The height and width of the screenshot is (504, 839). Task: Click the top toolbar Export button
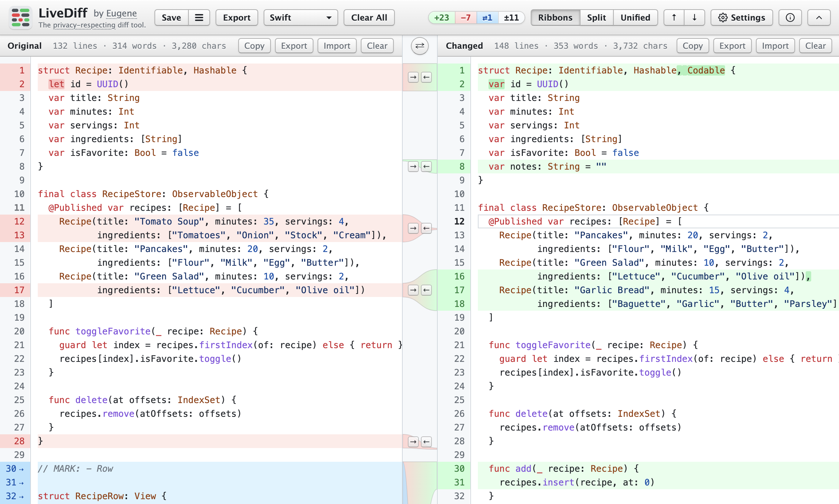pyautogui.click(x=237, y=18)
